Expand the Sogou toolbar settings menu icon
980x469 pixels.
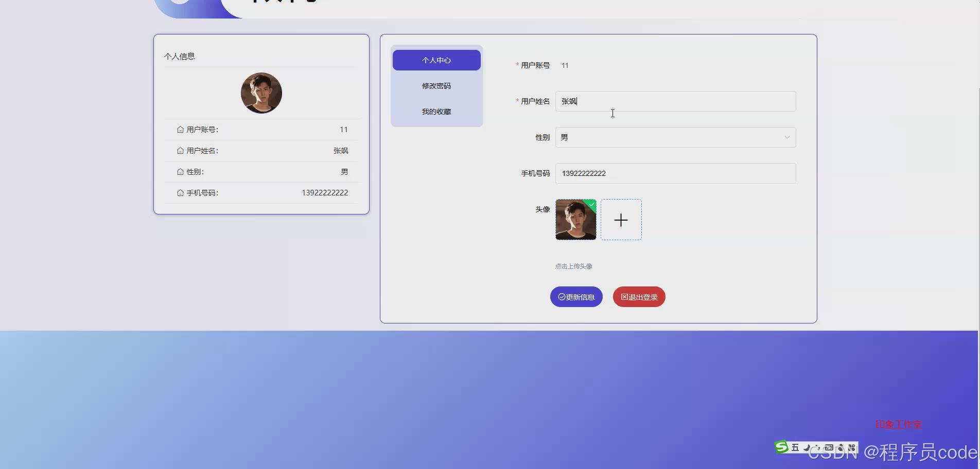coord(852,447)
